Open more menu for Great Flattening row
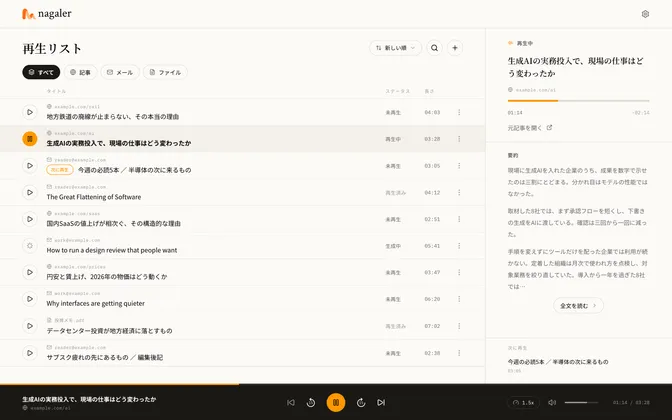Image resolution: width=672 pixels, height=420 pixels. click(x=459, y=192)
